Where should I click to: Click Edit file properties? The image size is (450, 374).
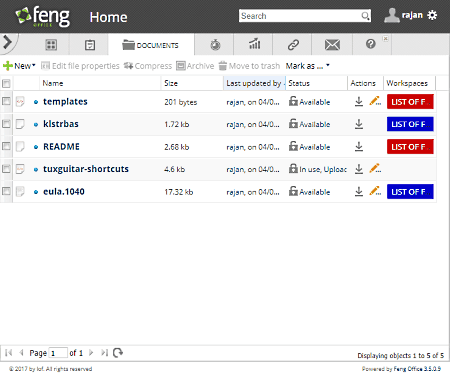pos(80,66)
